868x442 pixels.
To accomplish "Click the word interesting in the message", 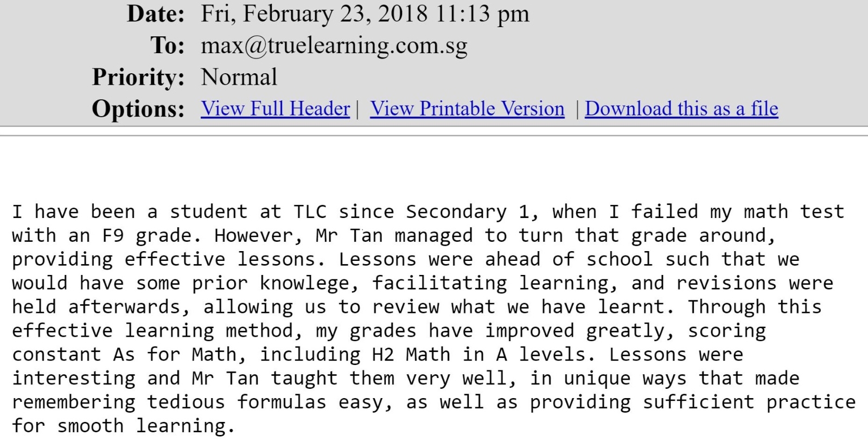I will [74, 379].
